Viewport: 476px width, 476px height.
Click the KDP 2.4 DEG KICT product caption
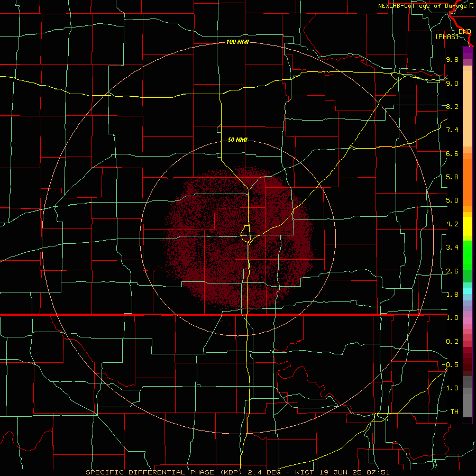point(237,472)
